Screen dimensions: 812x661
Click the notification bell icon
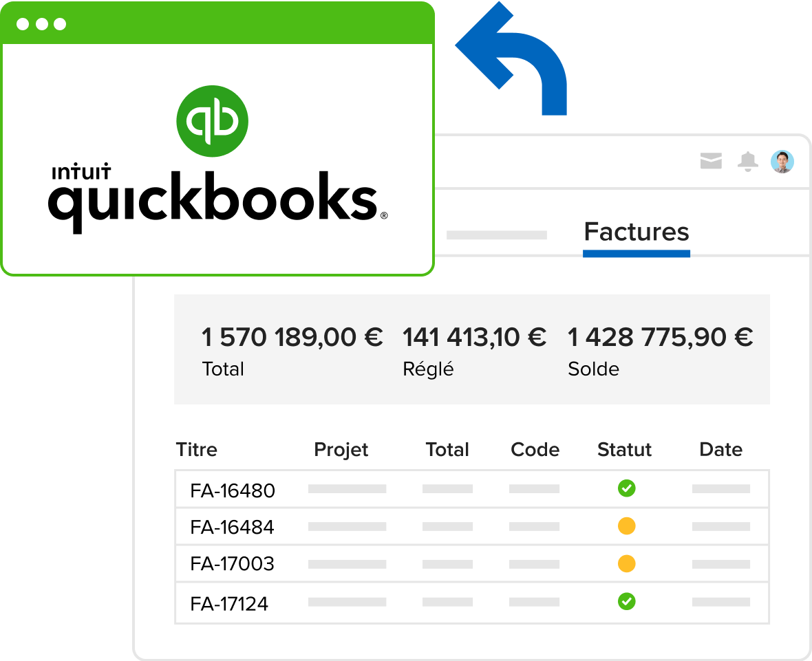[747, 162]
